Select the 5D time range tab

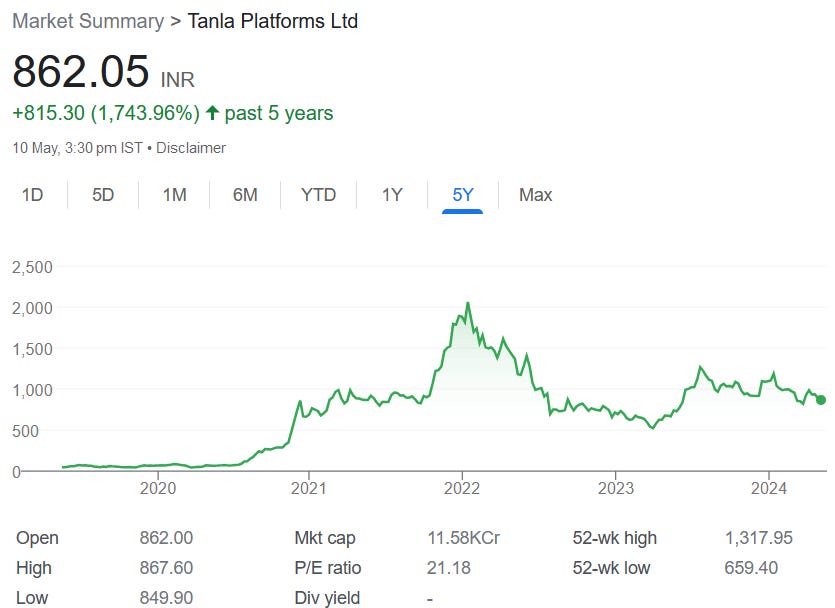click(103, 195)
